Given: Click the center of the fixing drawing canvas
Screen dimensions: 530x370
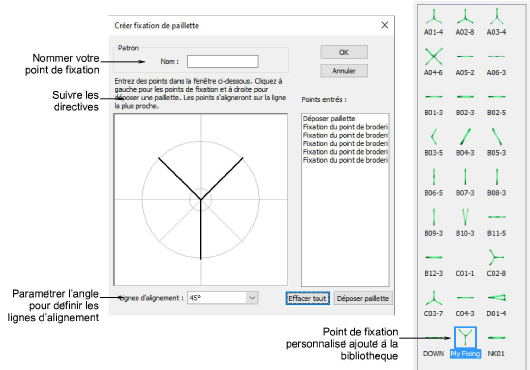Looking at the screenshot, I should 201,200.
